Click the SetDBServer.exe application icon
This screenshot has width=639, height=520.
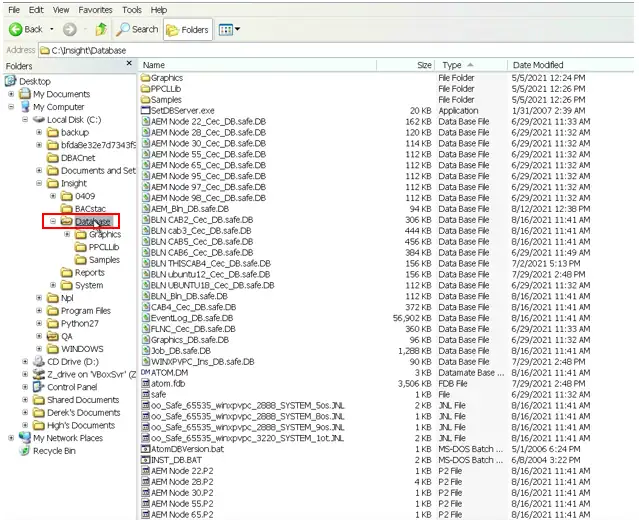[145, 110]
